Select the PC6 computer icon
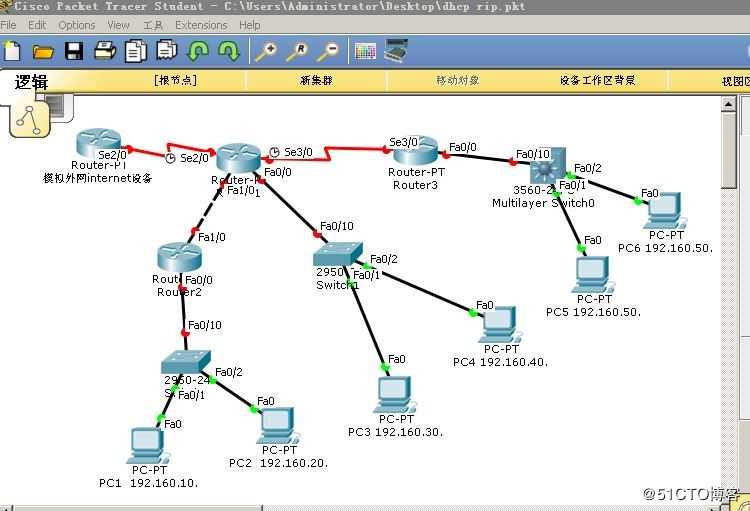750x511 pixels. pos(665,211)
